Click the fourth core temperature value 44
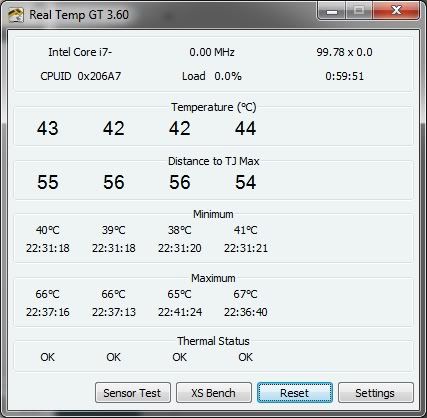Screen dimensions: 427x418 pyautogui.click(x=246, y=128)
